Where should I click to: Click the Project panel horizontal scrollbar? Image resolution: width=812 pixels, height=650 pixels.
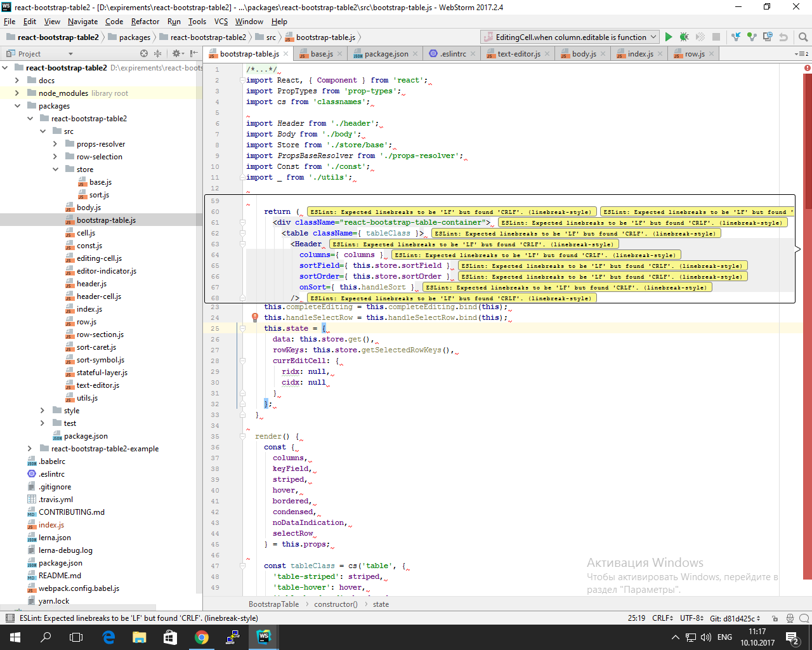(x=78, y=608)
